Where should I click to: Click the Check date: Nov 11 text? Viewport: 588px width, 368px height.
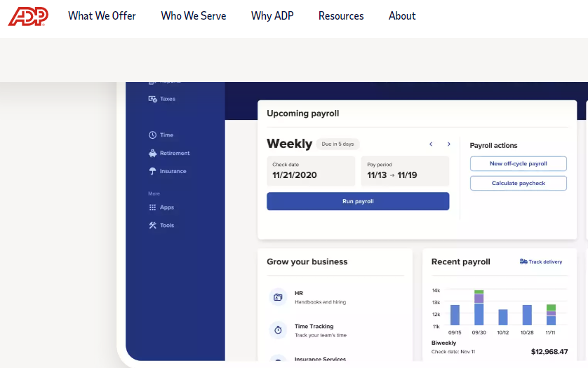453,352
